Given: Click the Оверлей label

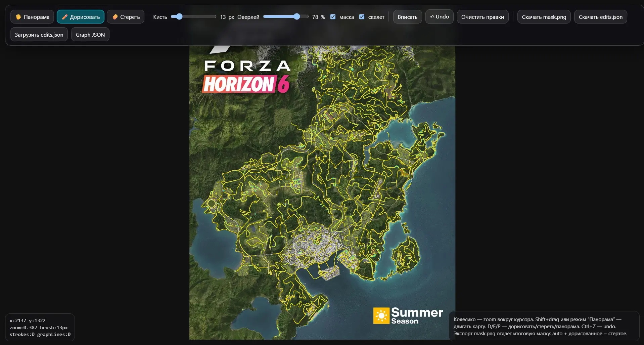Looking at the screenshot, I should point(248,17).
